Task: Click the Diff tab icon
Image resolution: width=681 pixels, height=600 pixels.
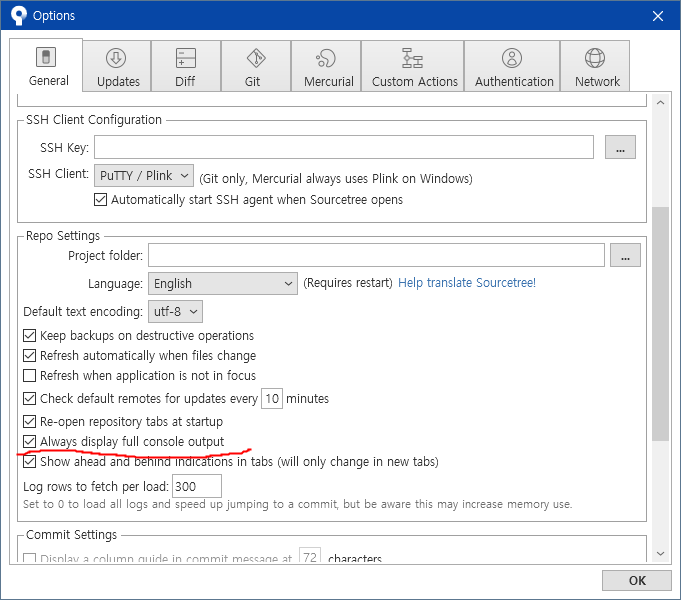Action: point(186,58)
